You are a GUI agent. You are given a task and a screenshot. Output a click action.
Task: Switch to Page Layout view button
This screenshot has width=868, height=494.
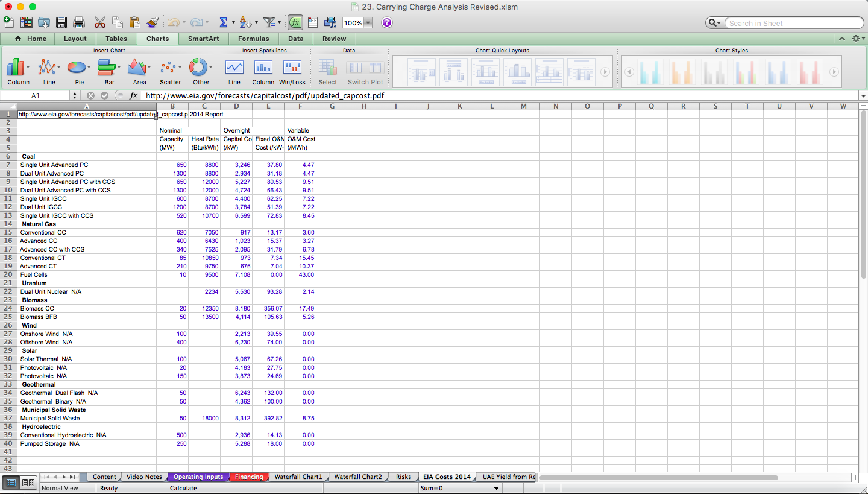(x=28, y=482)
